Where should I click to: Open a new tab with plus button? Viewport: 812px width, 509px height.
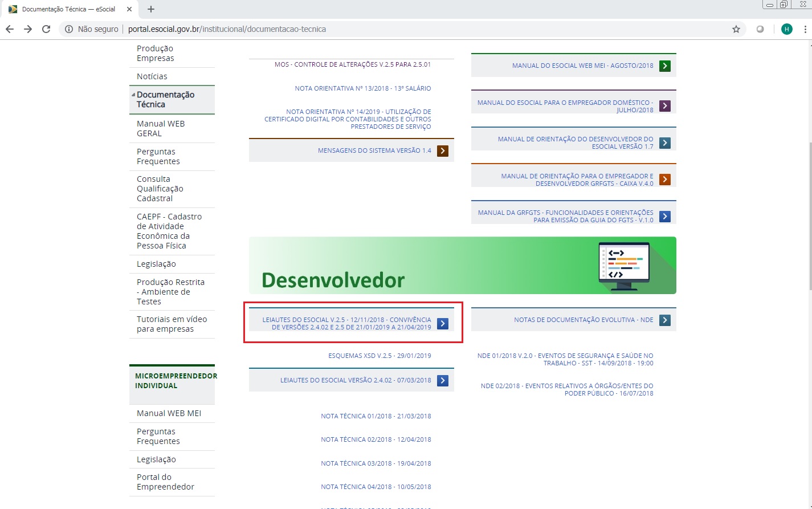coord(151,9)
